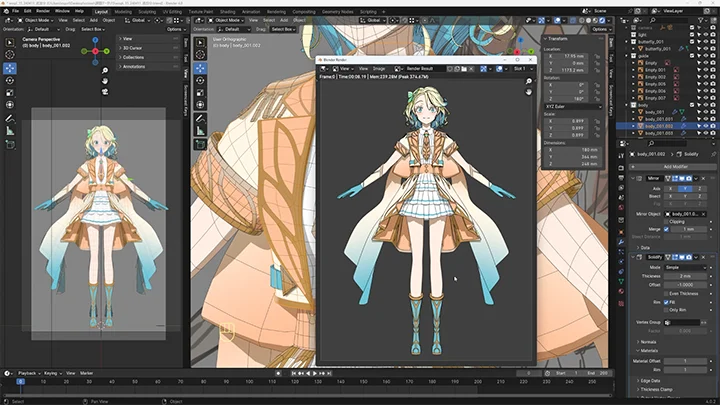Image resolution: width=720 pixels, height=405 pixels.
Task: Select the Move tool in left viewport toolbar
Action: pos(10,68)
